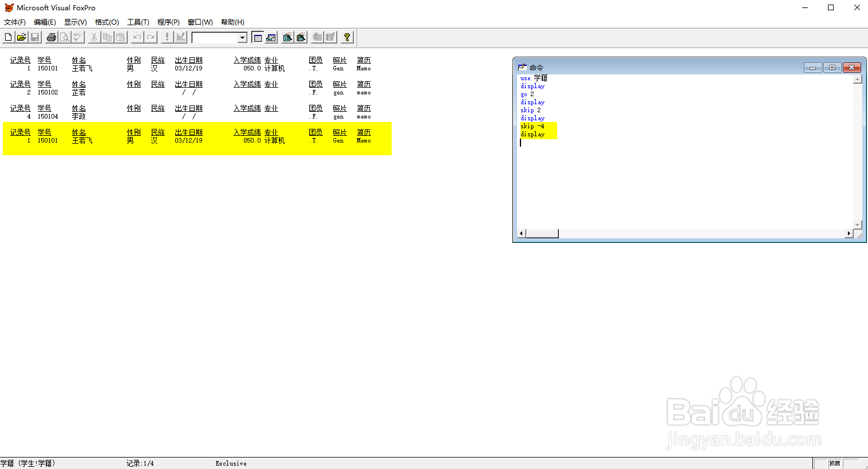Click the 'use 学籍' command line
Viewport: 868px width, 469px height.
(x=534, y=78)
